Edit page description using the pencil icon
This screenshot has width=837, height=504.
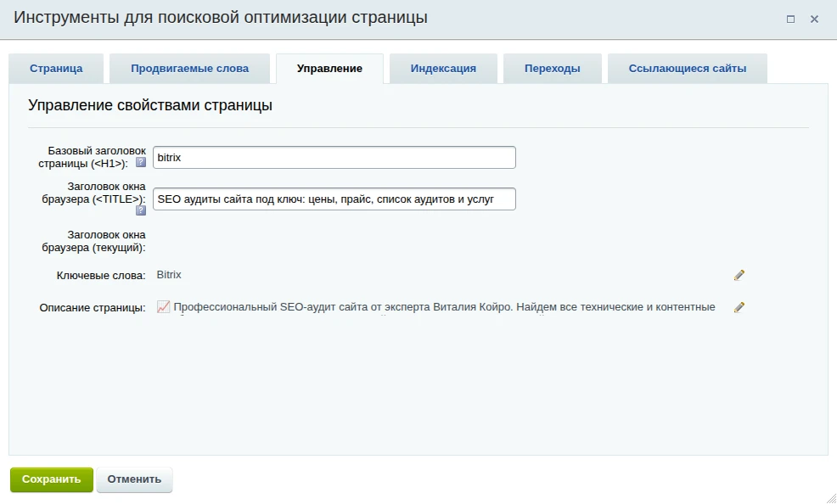[x=739, y=307]
